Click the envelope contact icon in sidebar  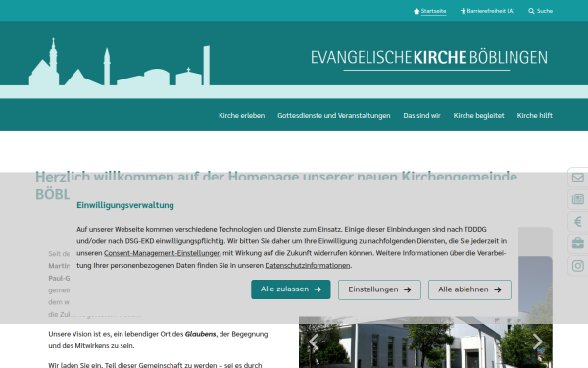click(x=578, y=178)
